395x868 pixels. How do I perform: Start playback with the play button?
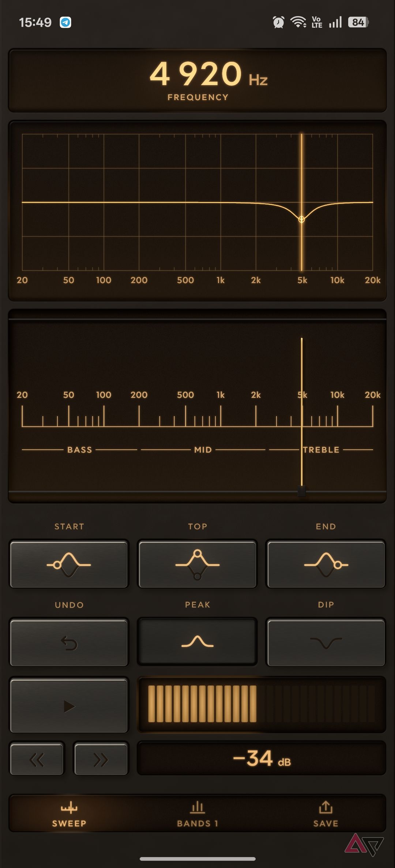click(69, 706)
